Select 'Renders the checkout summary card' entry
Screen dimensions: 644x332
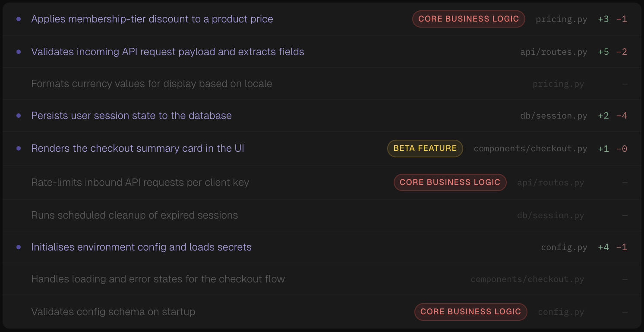[138, 148]
